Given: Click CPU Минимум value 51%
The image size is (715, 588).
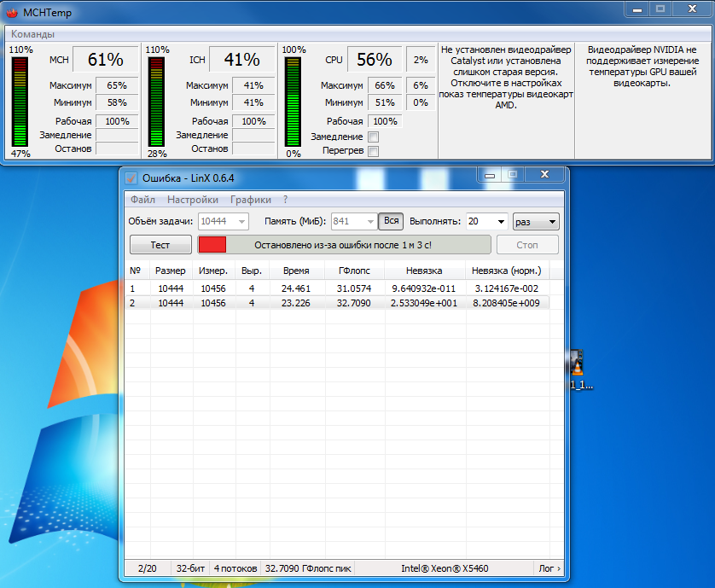Looking at the screenshot, I should coord(385,102).
